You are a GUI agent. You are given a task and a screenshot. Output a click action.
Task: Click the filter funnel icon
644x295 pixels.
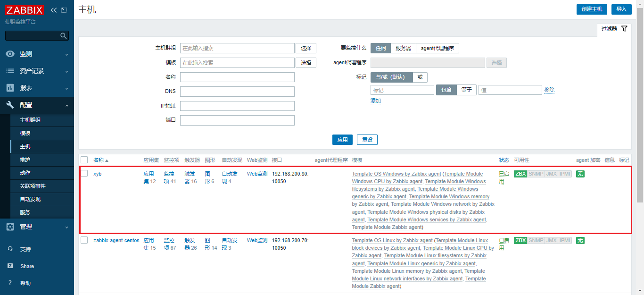[624, 29]
